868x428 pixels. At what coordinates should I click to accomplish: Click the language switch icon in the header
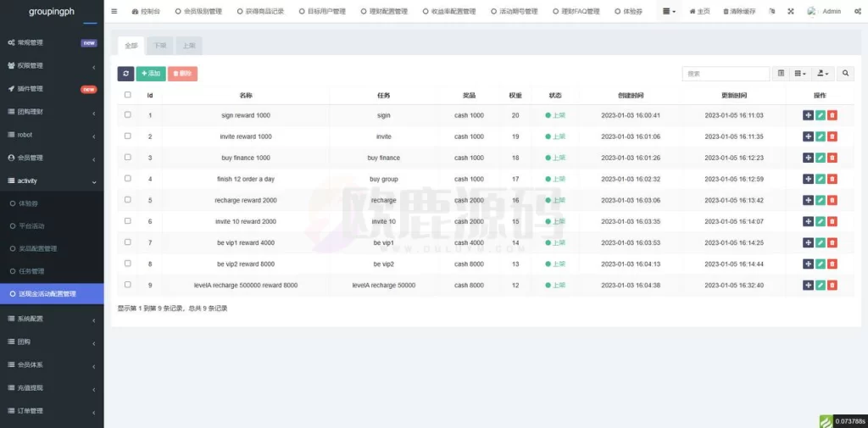point(772,11)
